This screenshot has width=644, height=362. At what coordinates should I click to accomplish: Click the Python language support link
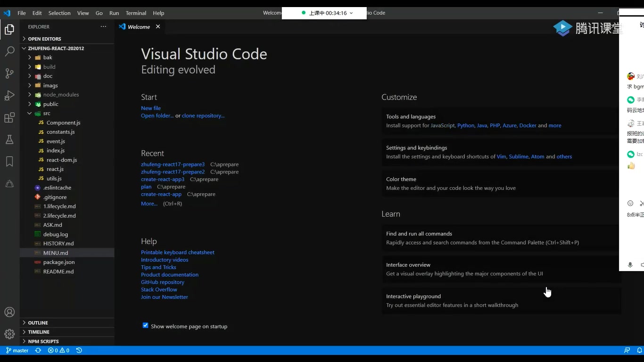466,125
